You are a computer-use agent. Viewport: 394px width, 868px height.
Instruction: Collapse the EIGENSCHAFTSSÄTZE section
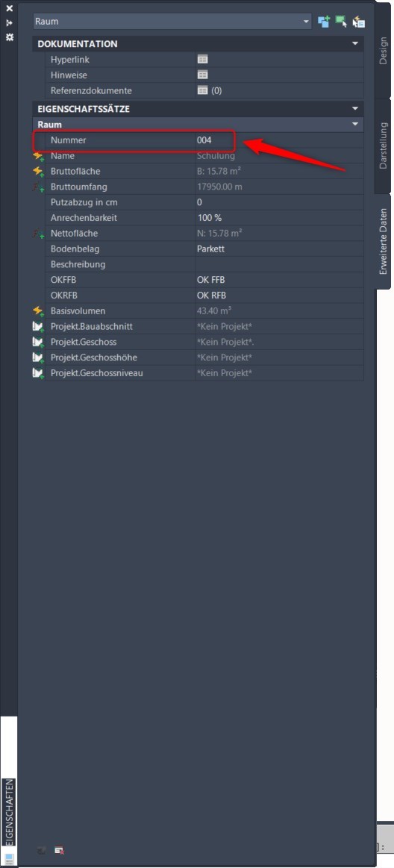tap(355, 108)
